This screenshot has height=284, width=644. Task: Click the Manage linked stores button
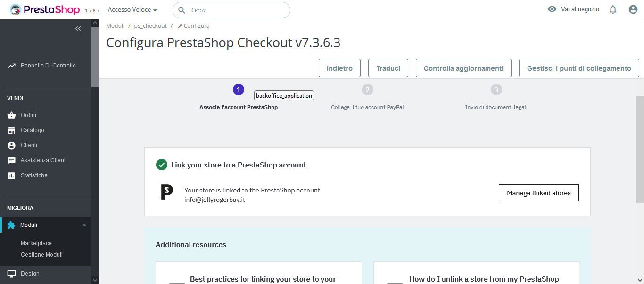click(x=538, y=193)
